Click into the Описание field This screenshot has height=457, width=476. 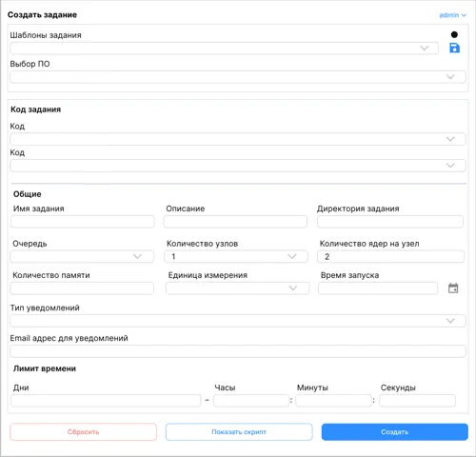[x=235, y=222]
